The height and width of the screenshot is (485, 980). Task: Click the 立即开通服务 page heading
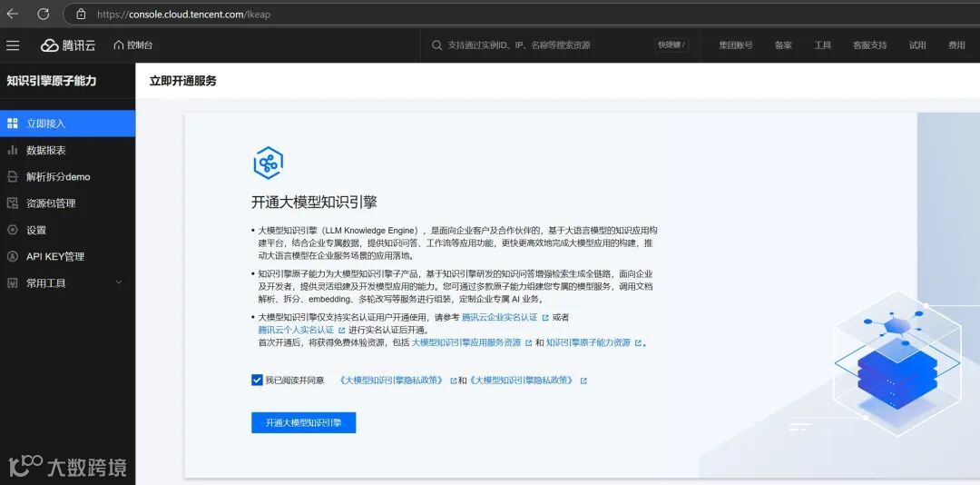tap(183, 81)
